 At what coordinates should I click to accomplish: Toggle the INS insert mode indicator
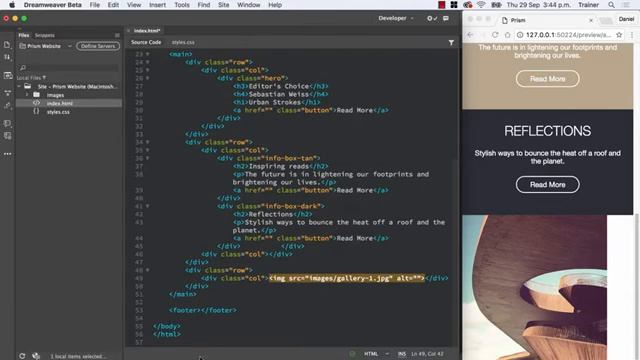[402, 354]
